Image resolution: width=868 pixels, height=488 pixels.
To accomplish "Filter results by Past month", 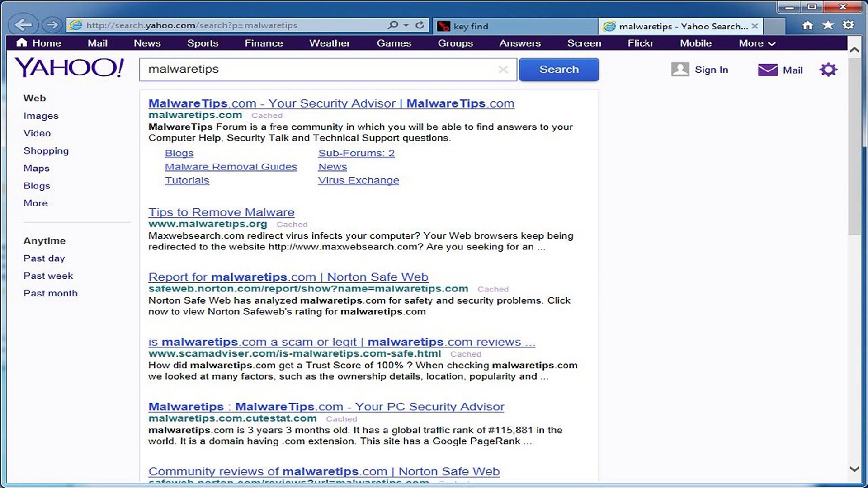I will (50, 293).
